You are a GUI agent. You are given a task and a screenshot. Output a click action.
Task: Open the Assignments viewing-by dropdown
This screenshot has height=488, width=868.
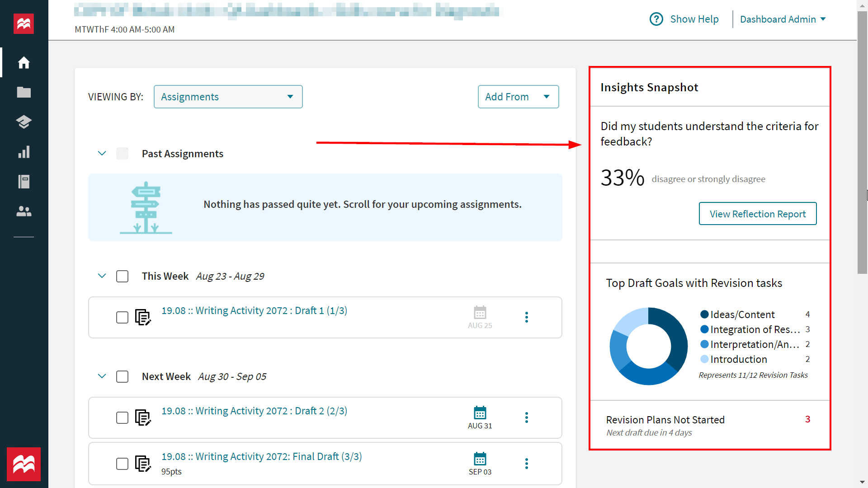click(x=228, y=97)
